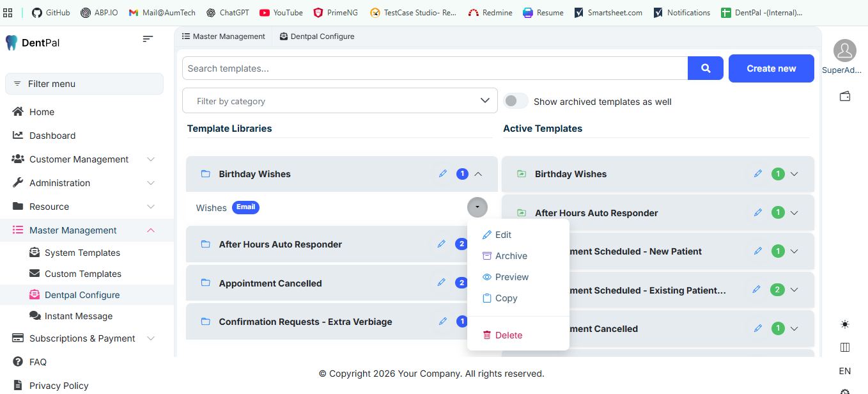Click the sidebar collapse hamburger icon
This screenshot has width=868, height=394.
click(x=148, y=40)
